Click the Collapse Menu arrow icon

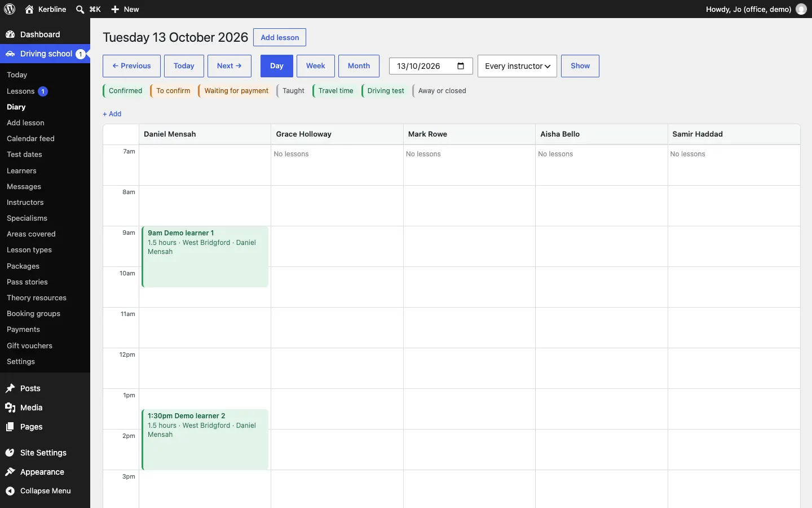click(x=10, y=491)
